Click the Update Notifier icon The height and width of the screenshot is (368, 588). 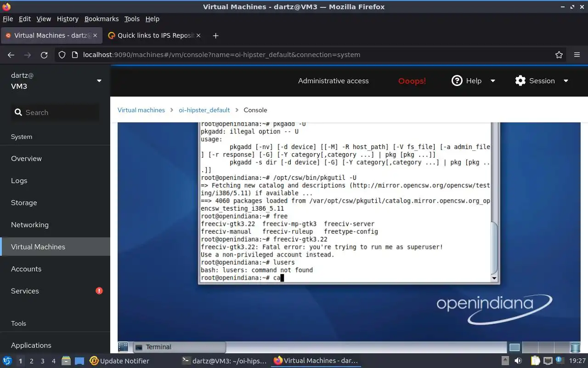pyautogui.click(x=94, y=361)
